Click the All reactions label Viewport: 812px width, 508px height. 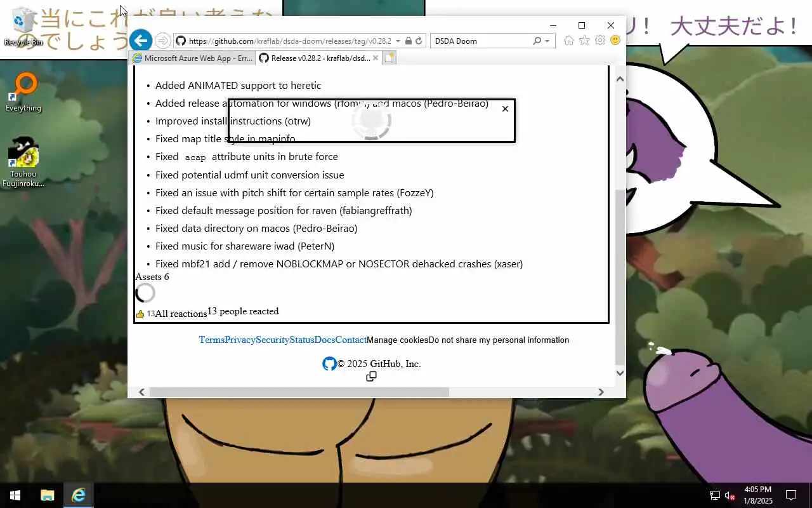181,314
